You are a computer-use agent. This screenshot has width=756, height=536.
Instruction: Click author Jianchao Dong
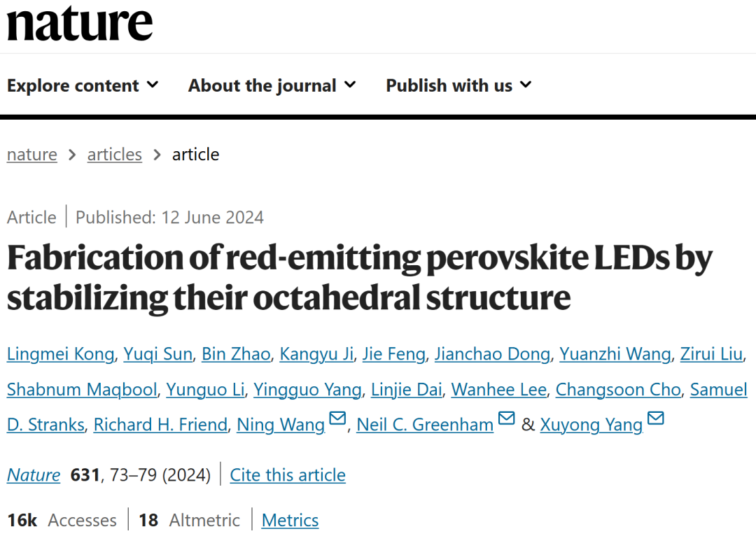click(x=492, y=354)
